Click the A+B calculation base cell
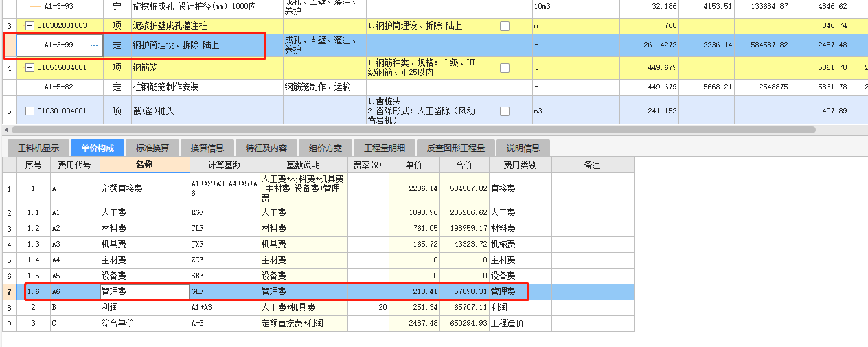The height and width of the screenshot is (347, 868). 225,324
